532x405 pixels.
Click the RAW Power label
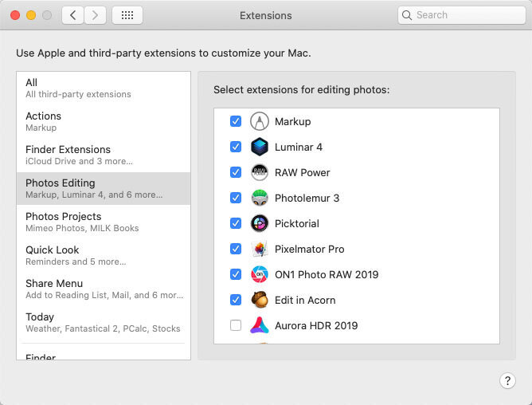click(303, 172)
